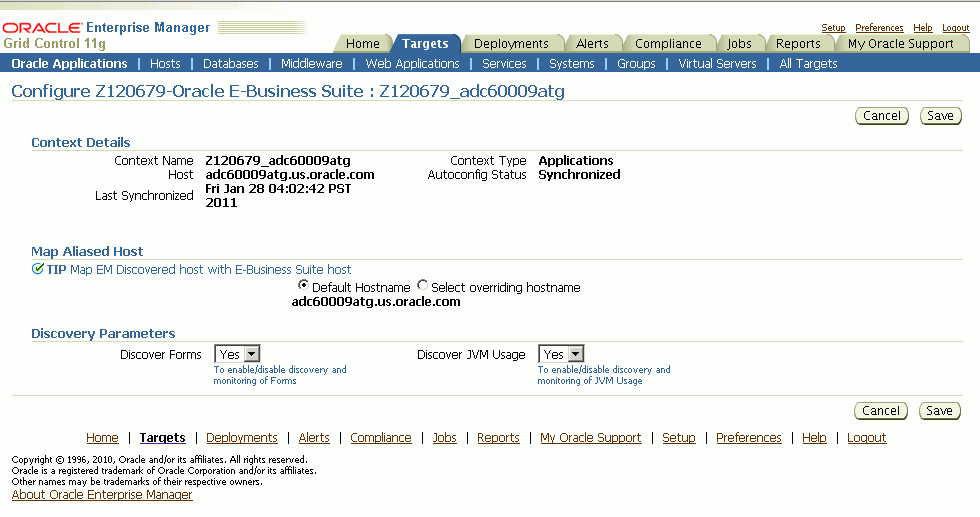
Task: Click the Context Details heading
Action: (x=81, y=143)
